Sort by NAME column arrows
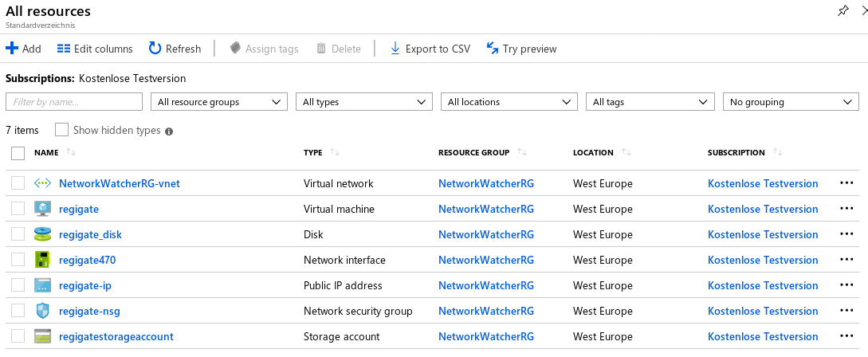Image resolution: width=868 pixels, height=357 pixels. pyautogui.click(x=70, y=152)
